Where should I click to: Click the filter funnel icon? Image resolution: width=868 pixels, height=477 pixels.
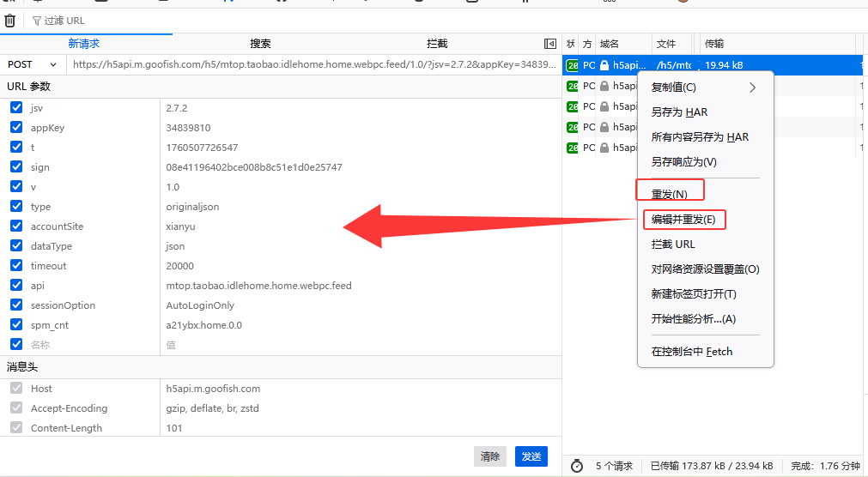tap(37, 21)
